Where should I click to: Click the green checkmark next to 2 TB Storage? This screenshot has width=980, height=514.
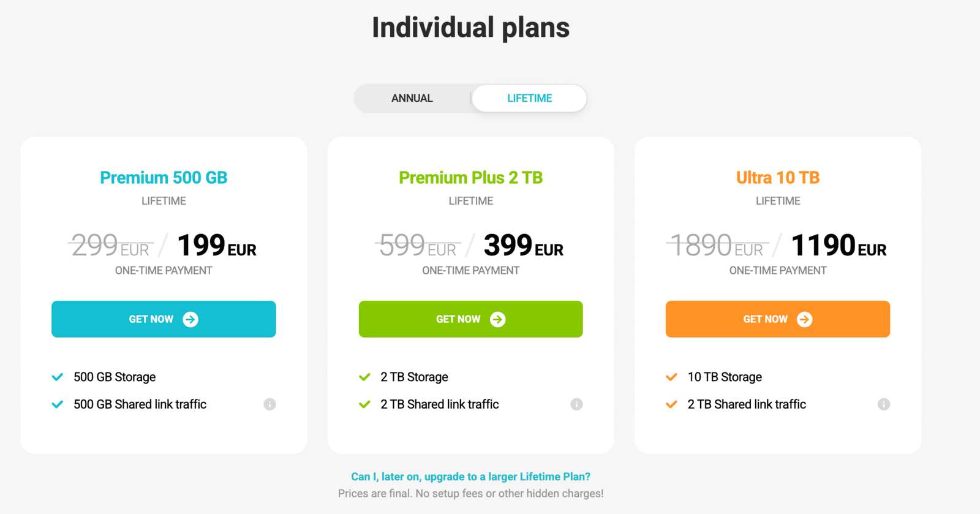[x=365, y=376]
